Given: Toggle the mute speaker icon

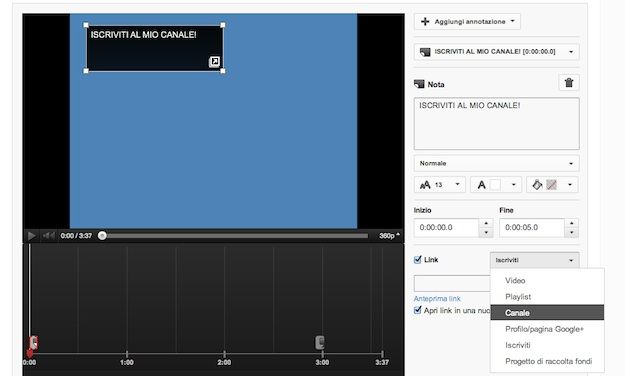Looking at the screenshot, I should pos(48,236).
